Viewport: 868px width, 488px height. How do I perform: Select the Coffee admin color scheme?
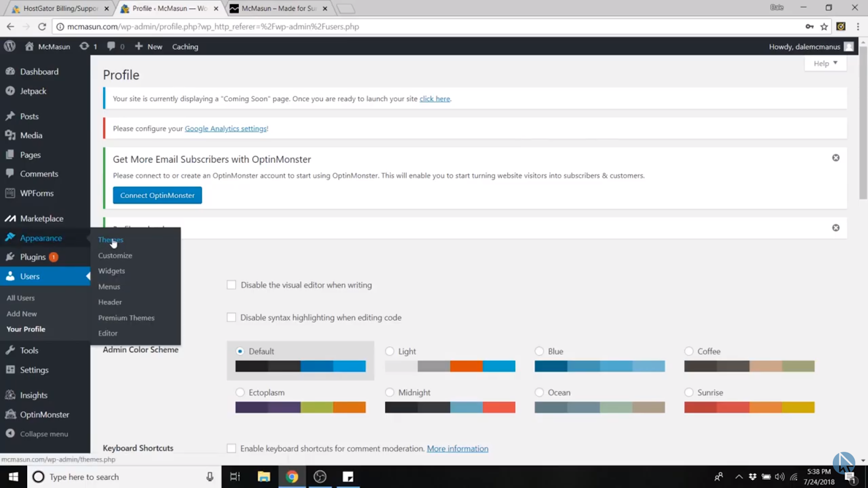coord(689,351)
